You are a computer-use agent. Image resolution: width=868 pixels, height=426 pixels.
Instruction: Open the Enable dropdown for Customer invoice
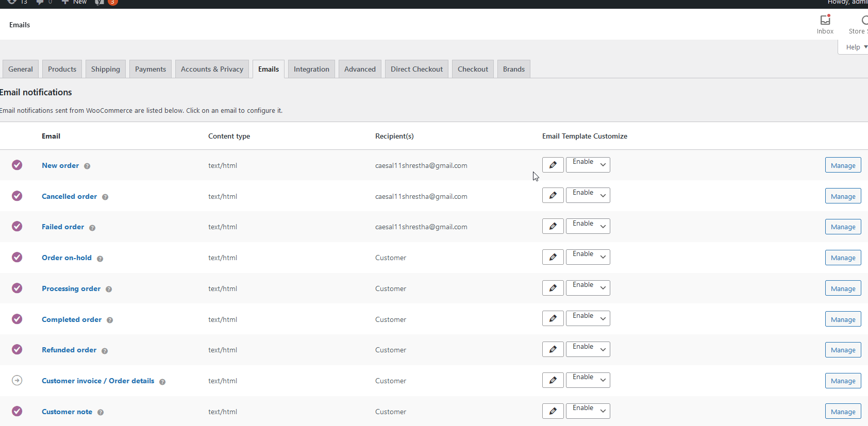(x=588, y=380)
